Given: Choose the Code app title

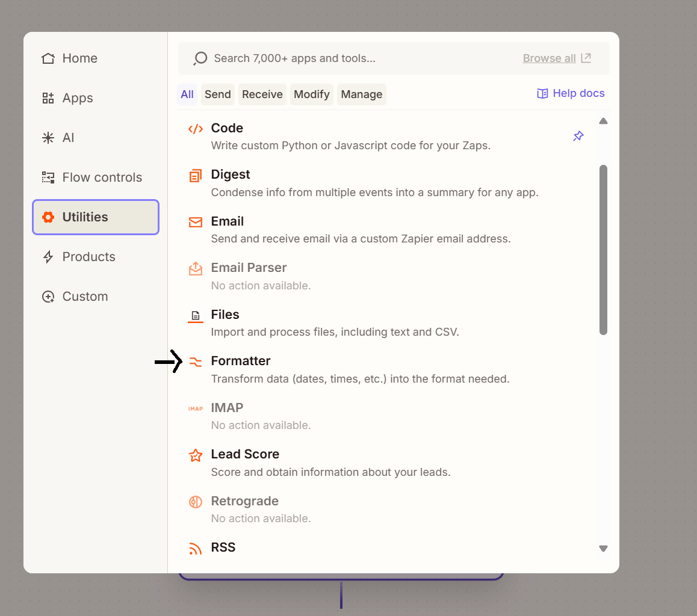Looking at the screenshot, I should (x=227, y=128).
